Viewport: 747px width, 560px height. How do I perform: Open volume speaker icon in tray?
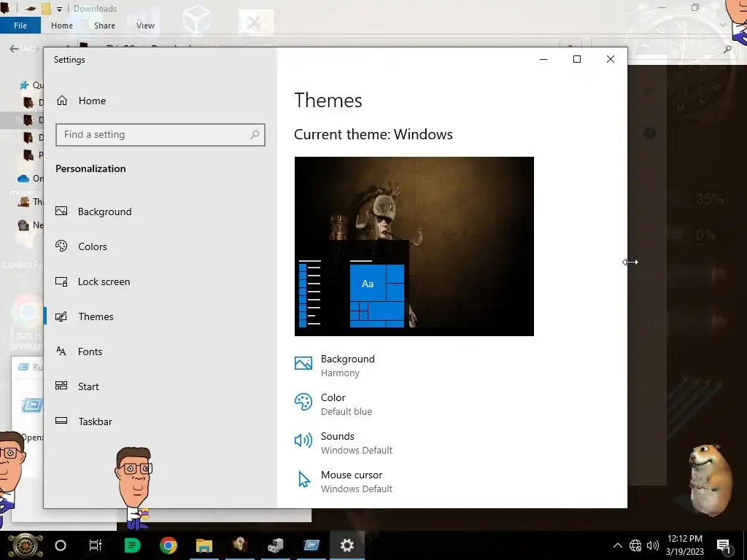tap(653, 545)
